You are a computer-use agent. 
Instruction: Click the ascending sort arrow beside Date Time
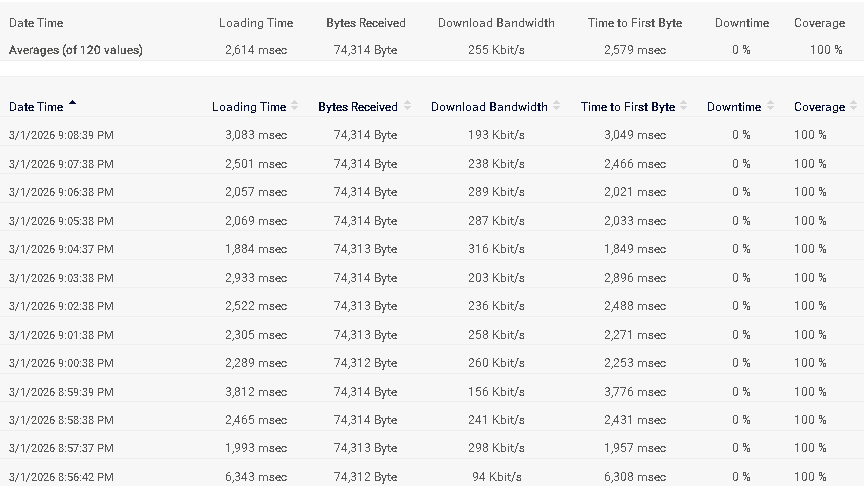click(72, 104)
